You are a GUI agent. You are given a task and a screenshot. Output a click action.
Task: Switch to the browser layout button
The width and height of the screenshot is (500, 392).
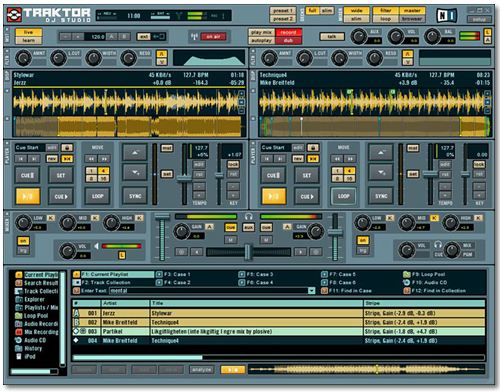pos(412,19)
